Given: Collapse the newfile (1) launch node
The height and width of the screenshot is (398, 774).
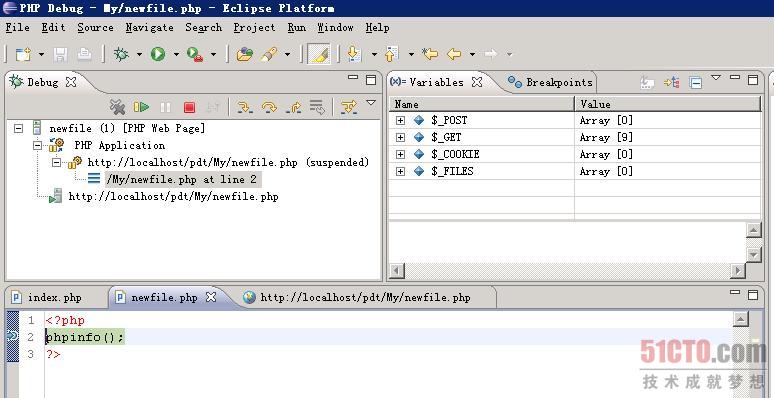Looking at the screenshot, I should tap(18, 128).
